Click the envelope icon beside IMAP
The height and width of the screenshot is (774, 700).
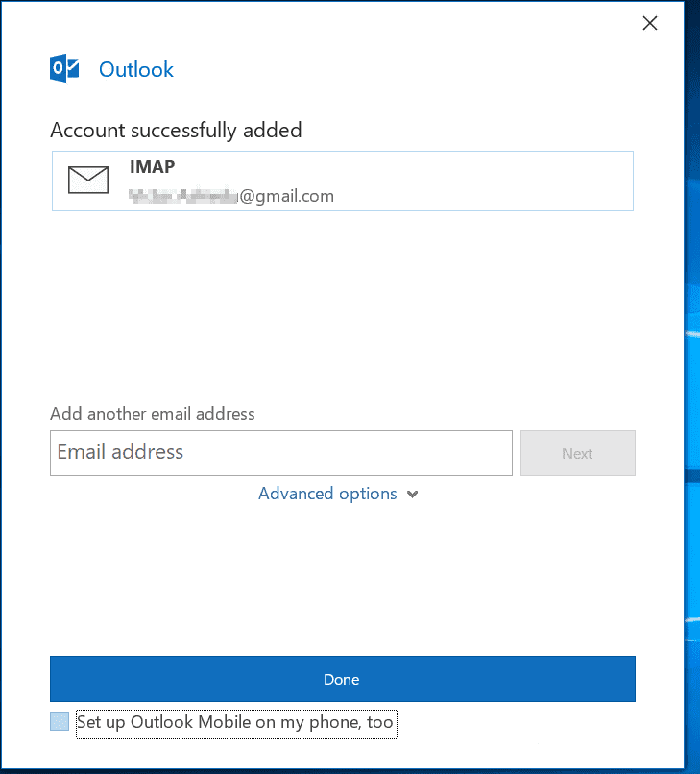[x=88, y=181]
